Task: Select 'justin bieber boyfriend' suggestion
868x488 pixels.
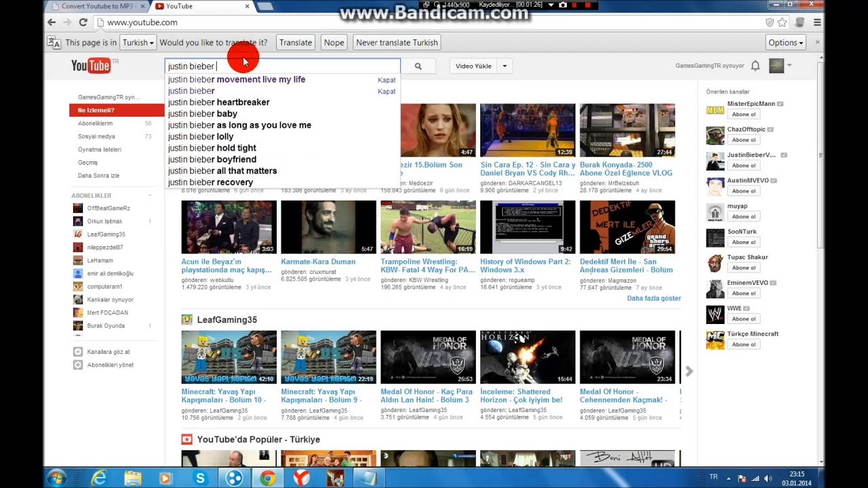Action: click(283, 159)
